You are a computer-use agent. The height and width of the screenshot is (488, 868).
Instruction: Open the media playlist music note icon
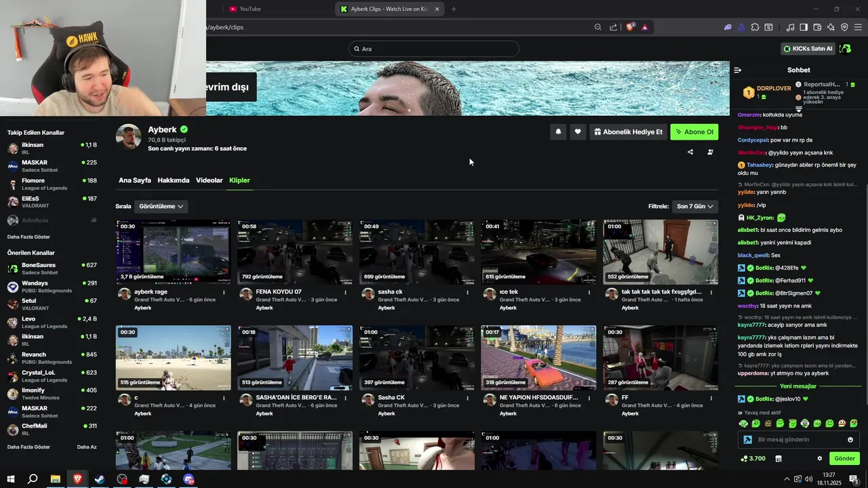790,27
